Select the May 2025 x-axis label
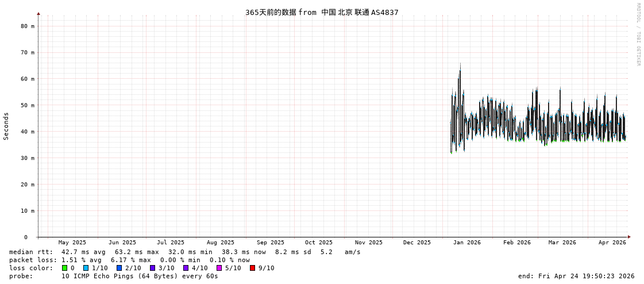The height and width of the screenshot is (284, 644). pos(72,243)
